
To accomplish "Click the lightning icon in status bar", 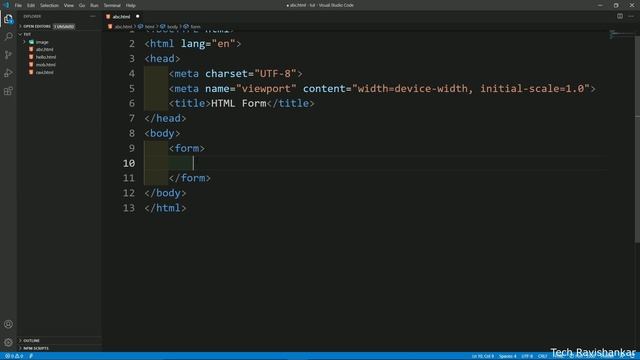I will 31,356.
